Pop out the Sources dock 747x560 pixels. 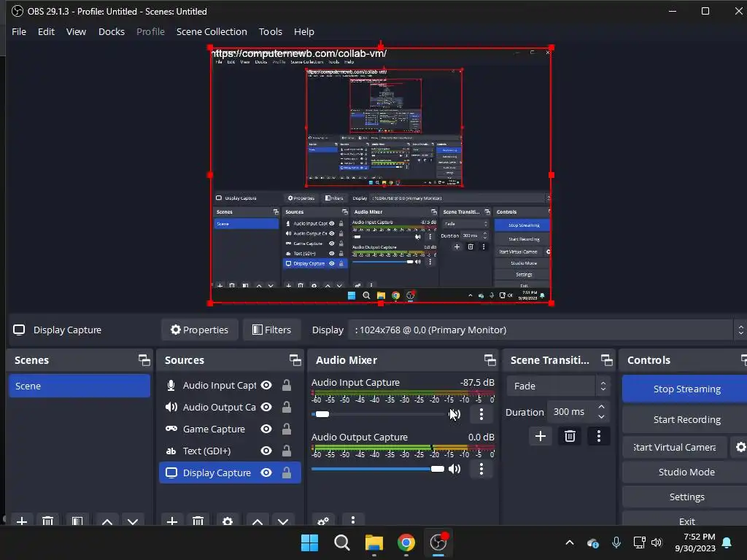tap(295, 360)
